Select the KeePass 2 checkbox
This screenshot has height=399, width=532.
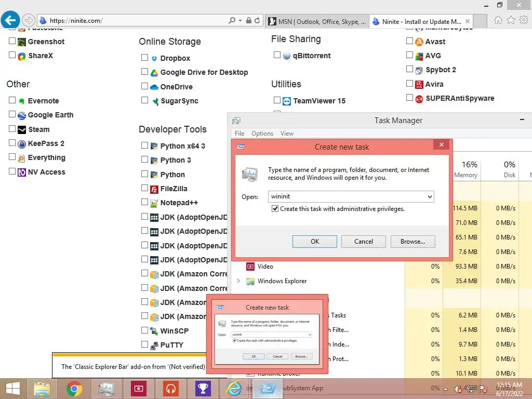pyautogui.click(x=12, y=142)
